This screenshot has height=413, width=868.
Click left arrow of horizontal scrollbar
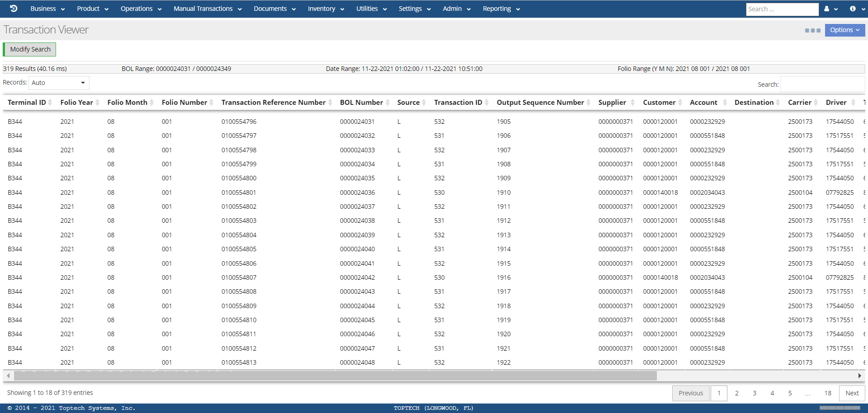click(x=8, y=375)
